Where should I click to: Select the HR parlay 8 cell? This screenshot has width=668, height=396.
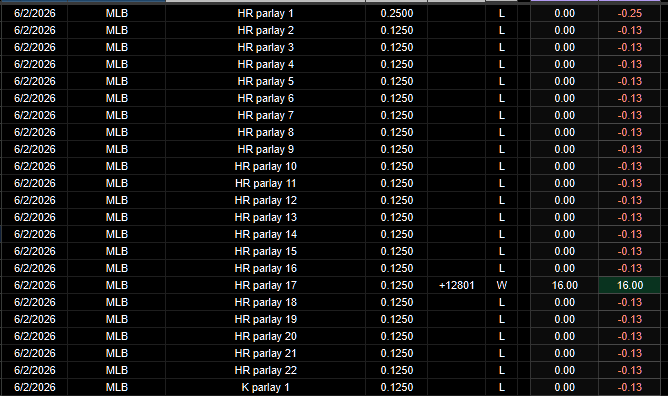(265, 132)
